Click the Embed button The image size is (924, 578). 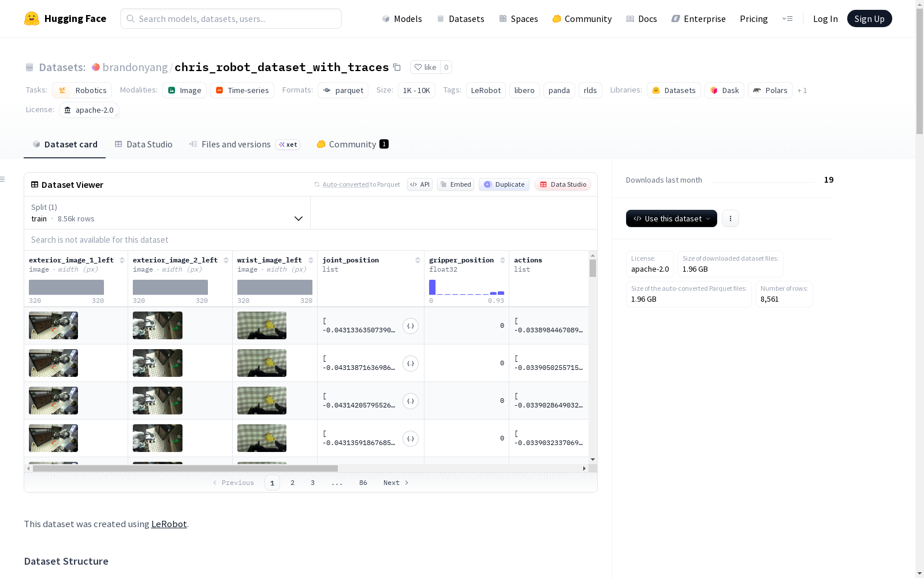pos(456,184)
